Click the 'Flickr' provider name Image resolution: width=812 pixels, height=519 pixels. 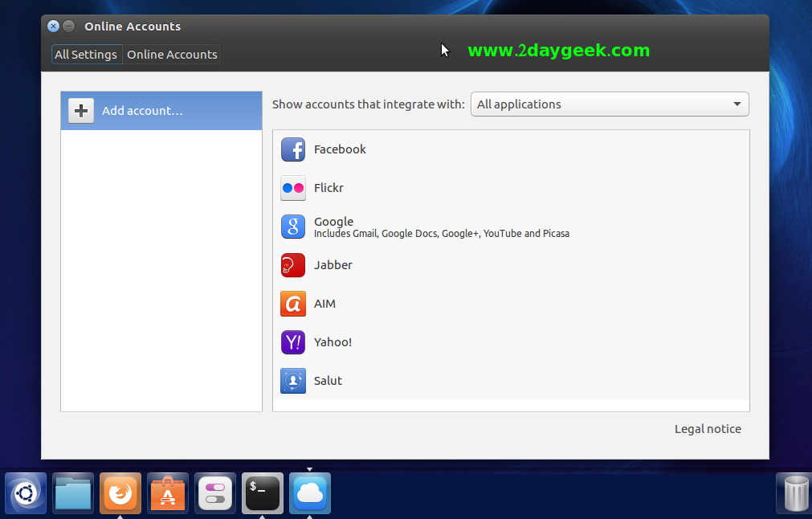coord(328,187)
